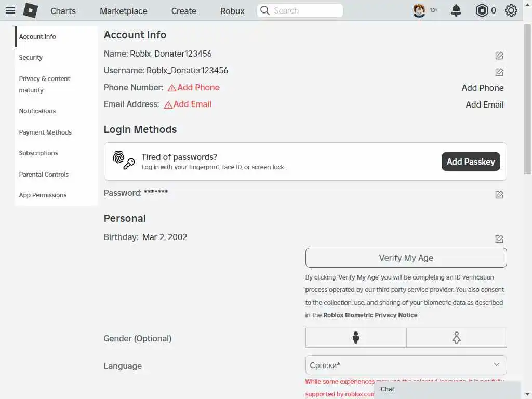Click the page vertical scrollbar
This screenshot has width=532, height=399.
[x=527, y=98]
